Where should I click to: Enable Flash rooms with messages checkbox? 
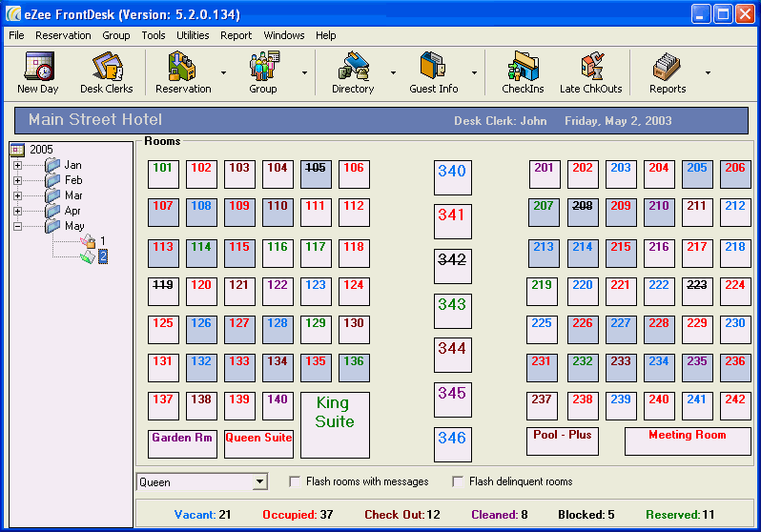coord(295,481)
